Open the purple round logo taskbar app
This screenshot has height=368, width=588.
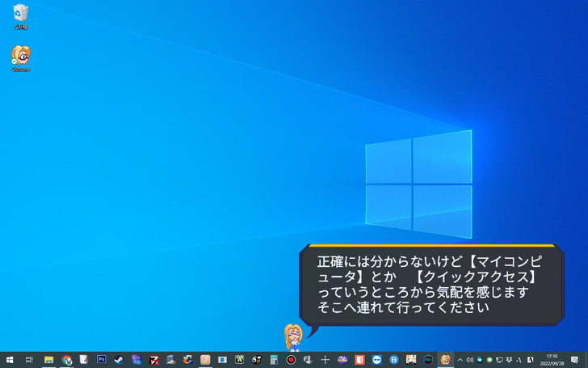tap(342, 360)
